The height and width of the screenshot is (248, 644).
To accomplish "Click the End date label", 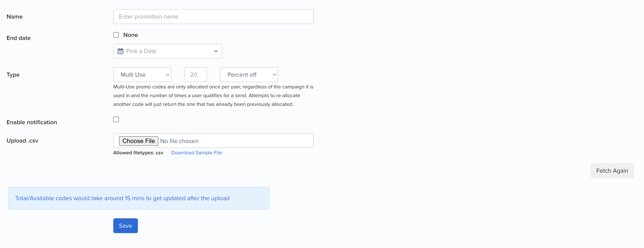I will pos(19,38).
